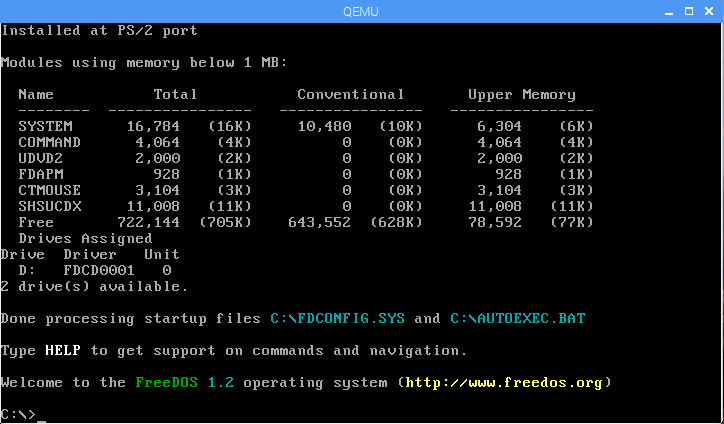The image size is (724, 424).
Task: Select the UDVD2 module name
Action: tap(41, 158)
